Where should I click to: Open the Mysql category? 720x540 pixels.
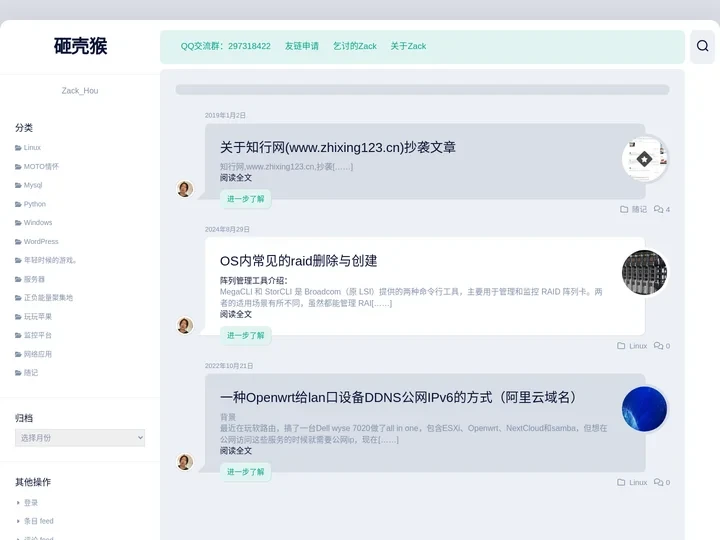[33, 185]
